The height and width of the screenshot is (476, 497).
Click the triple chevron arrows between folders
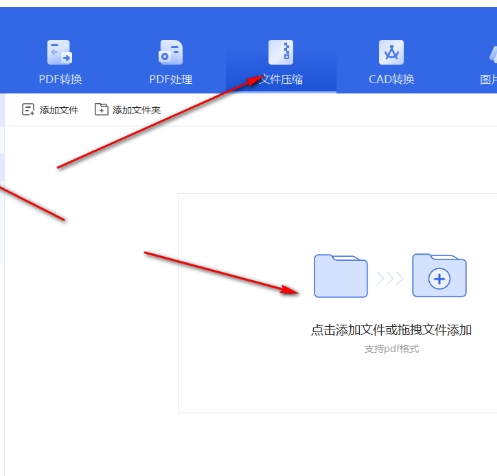pos(390,279)
